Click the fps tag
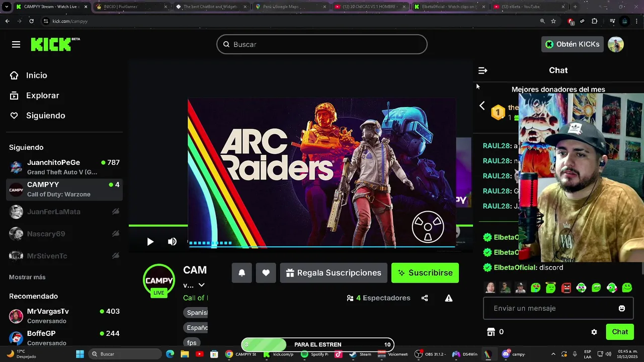Screen dimensions: 644x362 [192, 343]
